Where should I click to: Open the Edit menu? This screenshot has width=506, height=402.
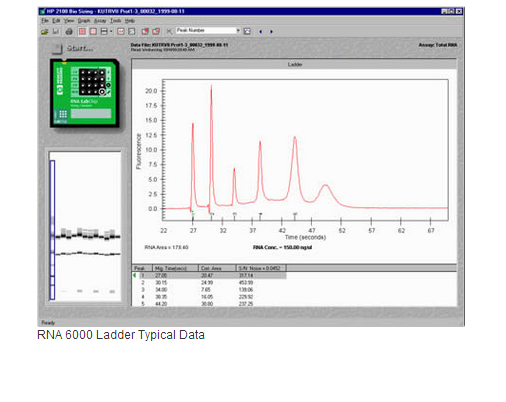(x=56, y=21)
